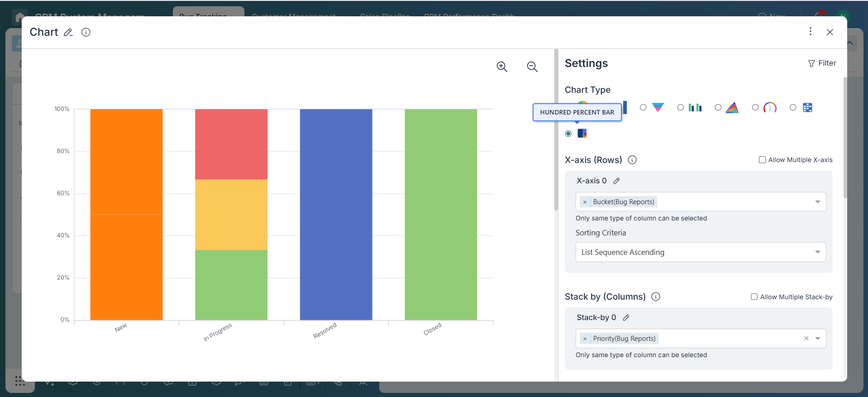The image size is (868, 397).
Task: Click the '100%' y-axis label
Action: pos(62,109)
